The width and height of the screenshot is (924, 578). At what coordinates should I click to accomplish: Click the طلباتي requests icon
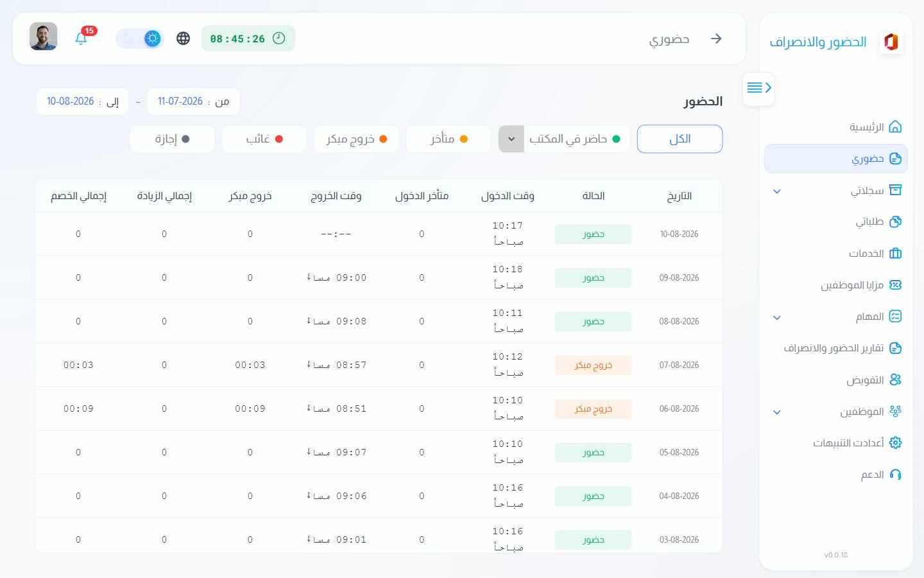click(895, 222)
